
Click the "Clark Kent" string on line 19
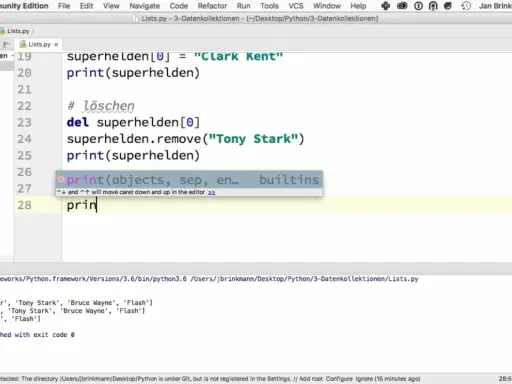(238, 56)
